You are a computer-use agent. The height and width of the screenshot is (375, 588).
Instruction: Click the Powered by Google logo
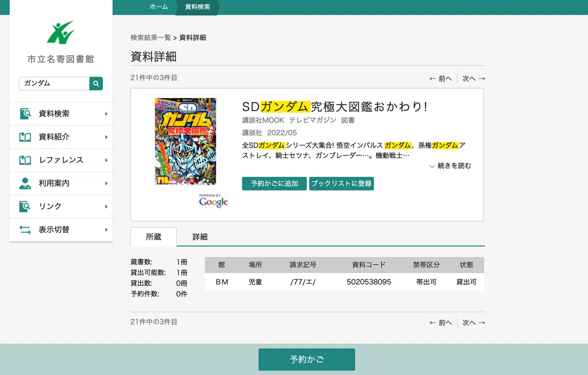(214, 200)
